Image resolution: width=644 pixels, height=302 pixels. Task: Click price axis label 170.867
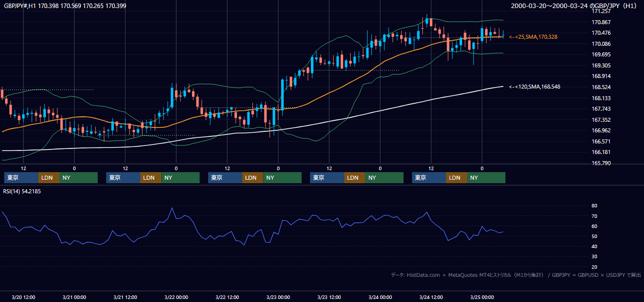[601, 22]
